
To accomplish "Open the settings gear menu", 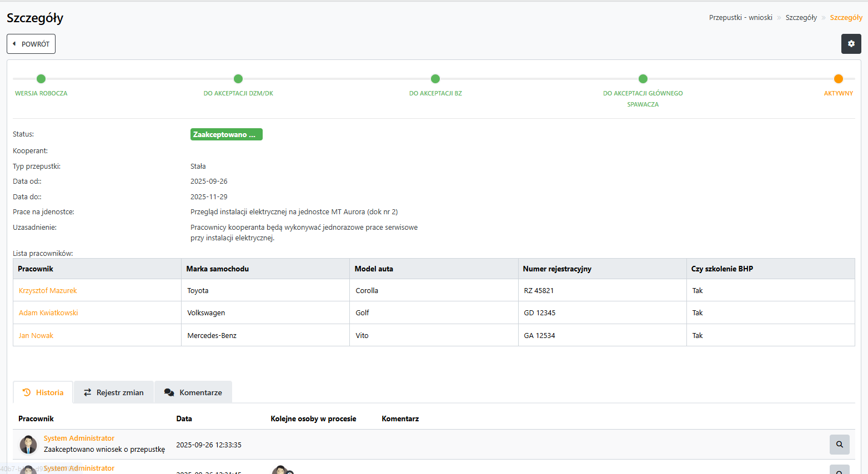I will 851,44.
